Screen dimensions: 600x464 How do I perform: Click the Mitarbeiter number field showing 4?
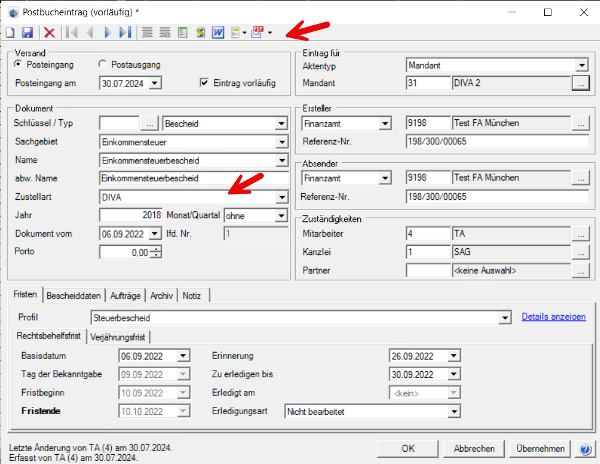[428, 234]
